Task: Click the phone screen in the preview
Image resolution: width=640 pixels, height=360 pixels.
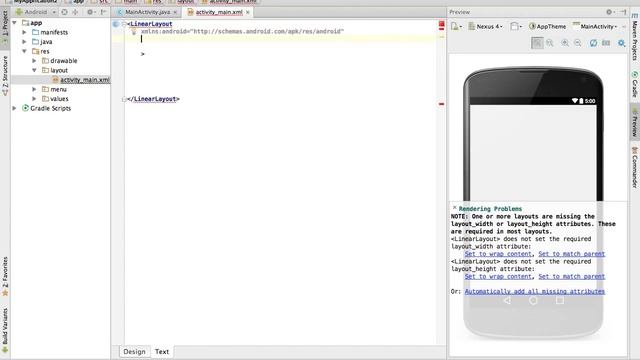Action: point(533,153)
